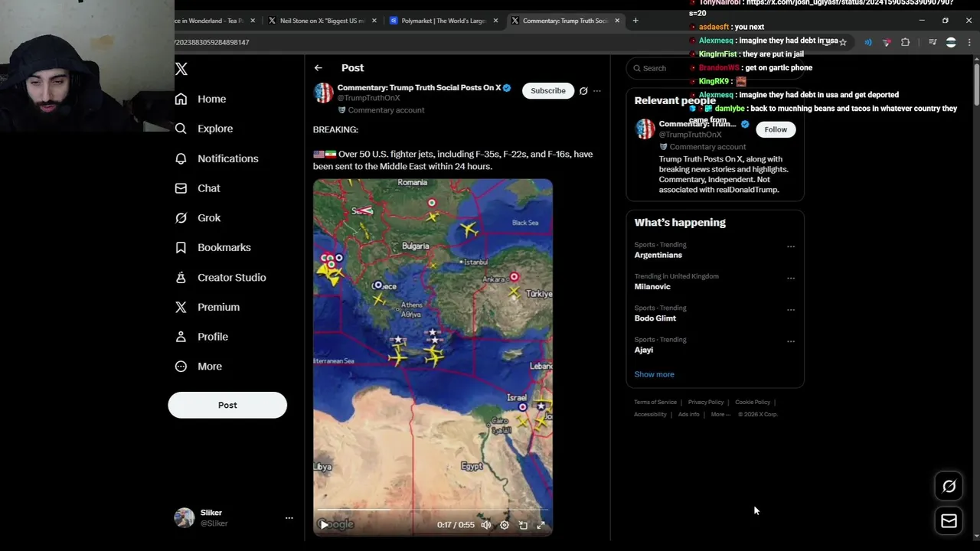Mute the video with speaker icon

coord(485,525)
